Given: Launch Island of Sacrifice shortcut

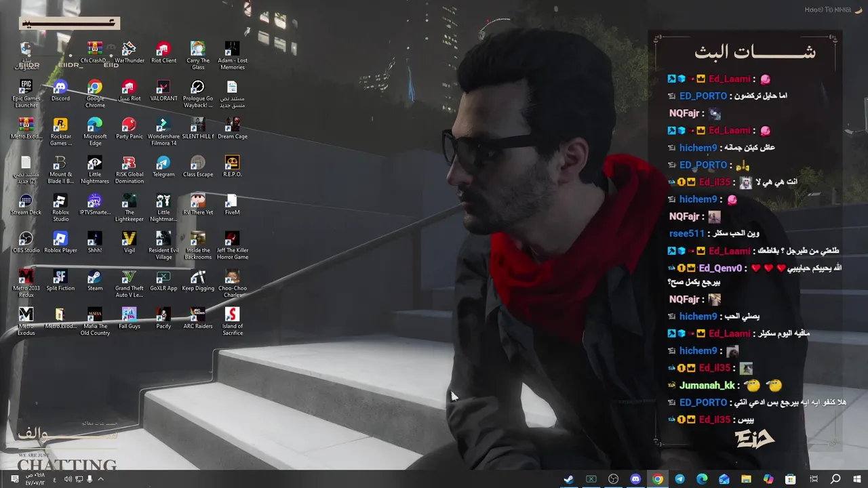Looking at the screenshot, I should click(x=232, y=321).
